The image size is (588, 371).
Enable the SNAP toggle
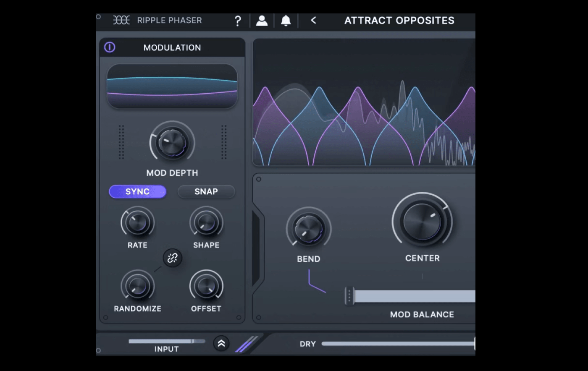pos(206,191)
